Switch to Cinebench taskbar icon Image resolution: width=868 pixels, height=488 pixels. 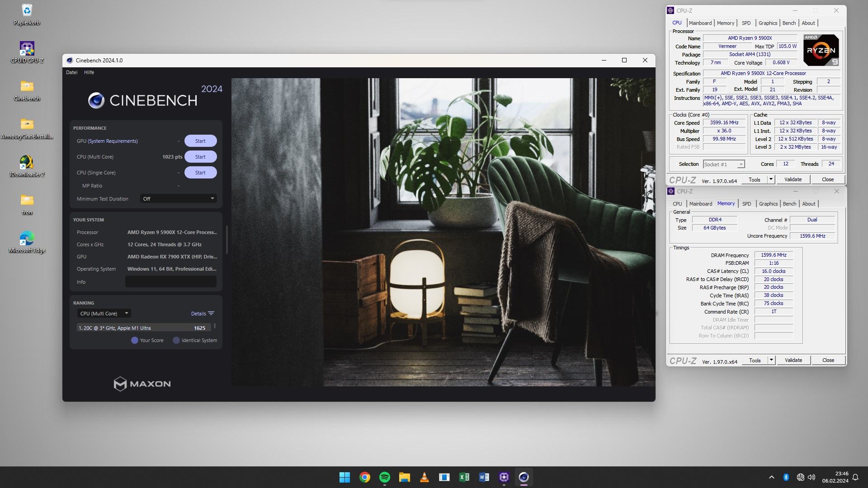(524, 477)
